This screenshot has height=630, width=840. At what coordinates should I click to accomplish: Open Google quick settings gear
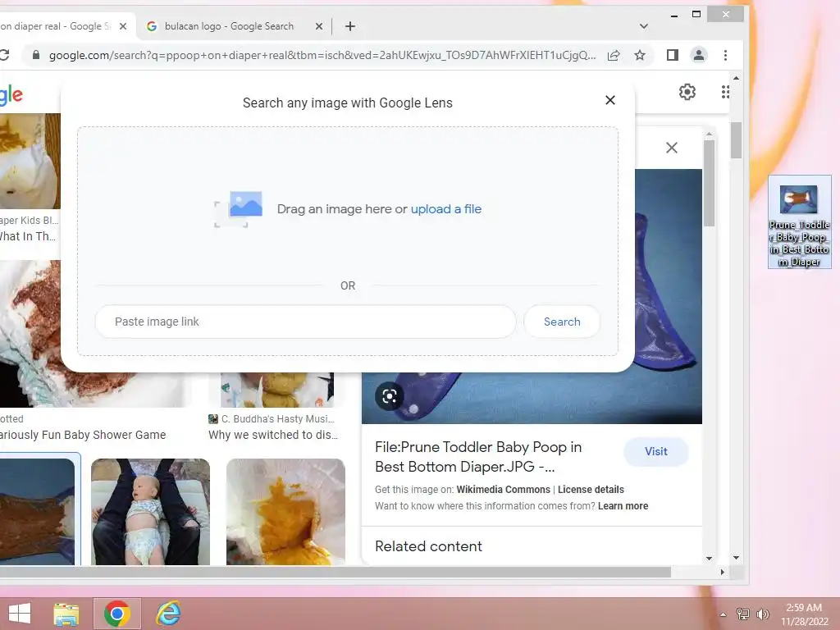(x=687, y=92)
